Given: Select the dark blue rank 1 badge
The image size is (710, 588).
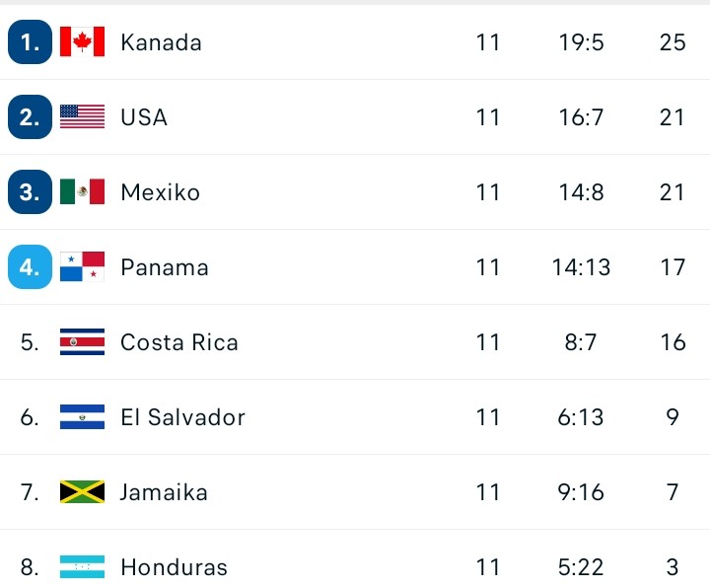Looking at the screenshot, I should (30, 41).
